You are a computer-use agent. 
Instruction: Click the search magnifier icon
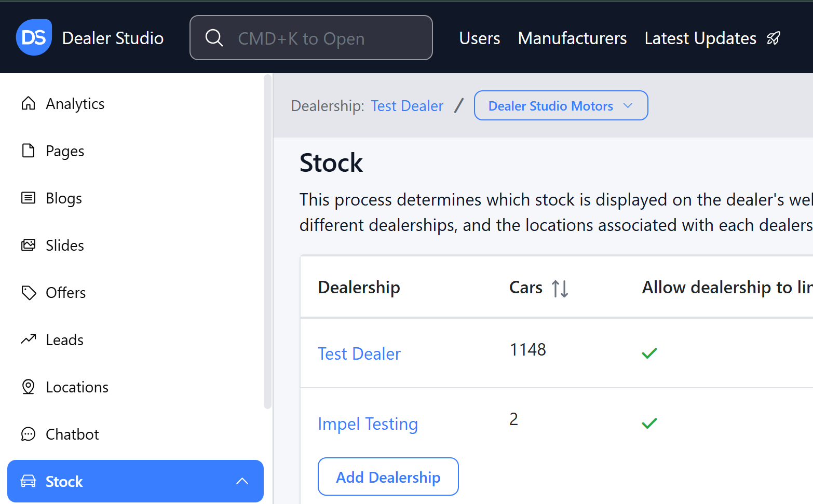tap(214, 38)
